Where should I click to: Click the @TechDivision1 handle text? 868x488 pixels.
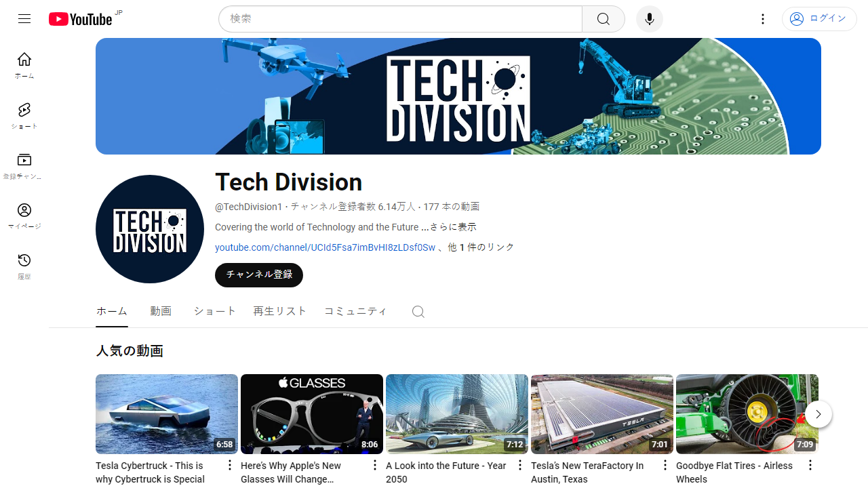248,207
